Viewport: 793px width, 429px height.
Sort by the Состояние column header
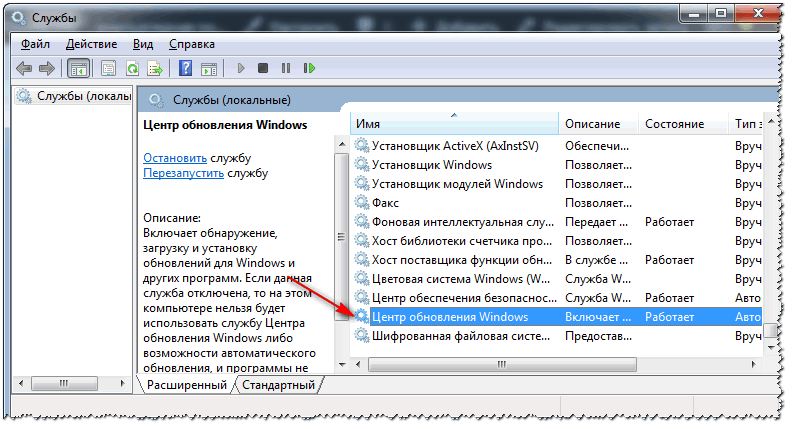pos(683,124)
